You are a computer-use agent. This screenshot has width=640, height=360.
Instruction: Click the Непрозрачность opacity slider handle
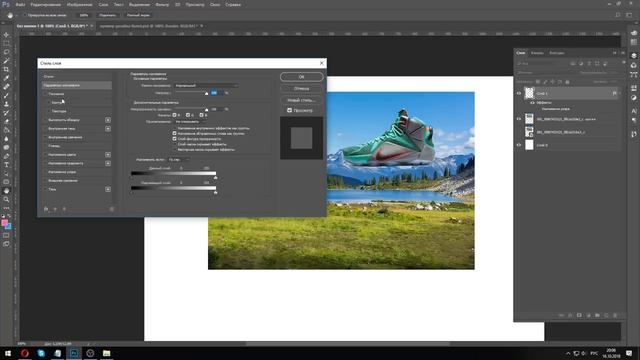207,94
